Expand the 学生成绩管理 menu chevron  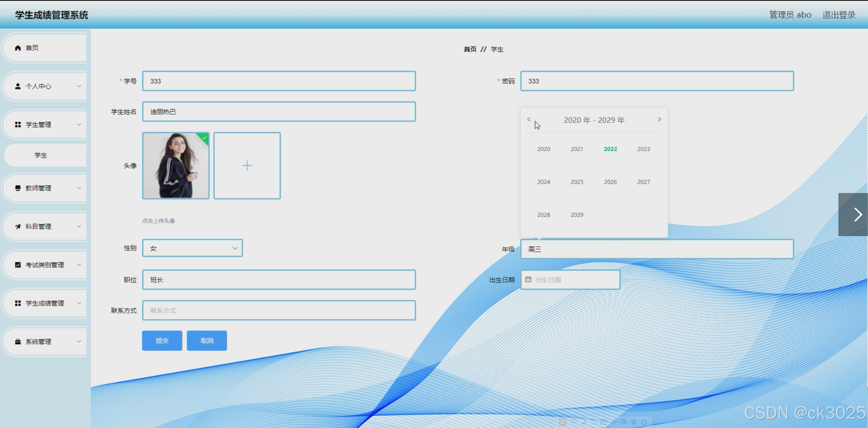coord(79,303)
